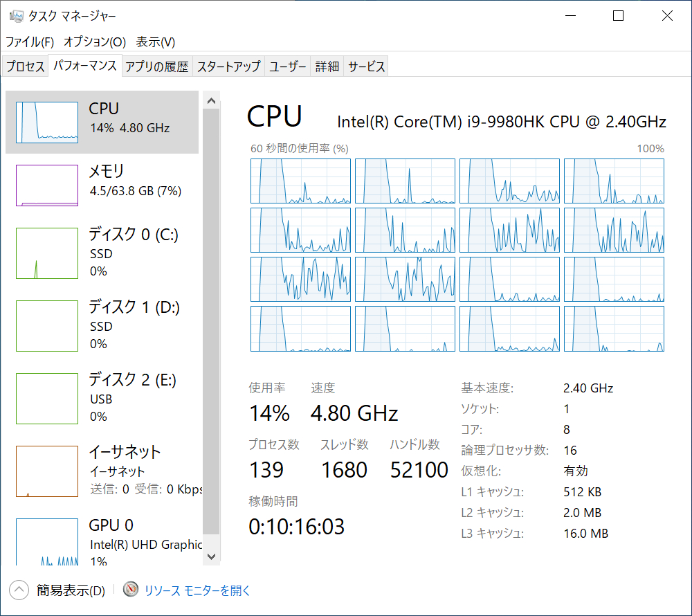
Task: Select ディスク 2 (E:) USB entry
Action: (x=133, y=397)
